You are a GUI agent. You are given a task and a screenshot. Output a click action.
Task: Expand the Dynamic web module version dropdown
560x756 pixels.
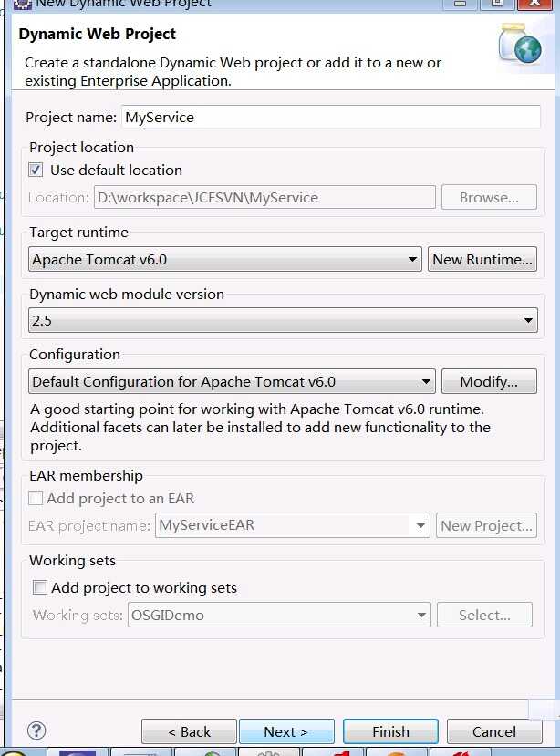[283, 320]
